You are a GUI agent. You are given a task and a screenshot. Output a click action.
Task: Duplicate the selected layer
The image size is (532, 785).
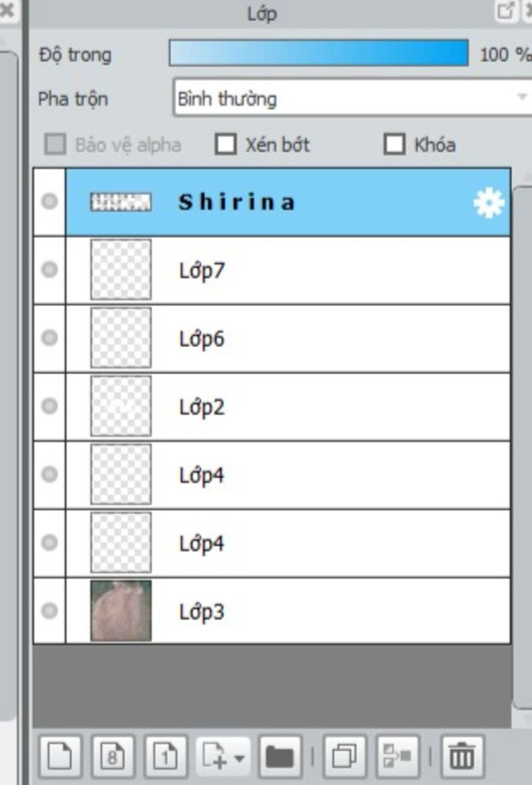coord(344,755)
